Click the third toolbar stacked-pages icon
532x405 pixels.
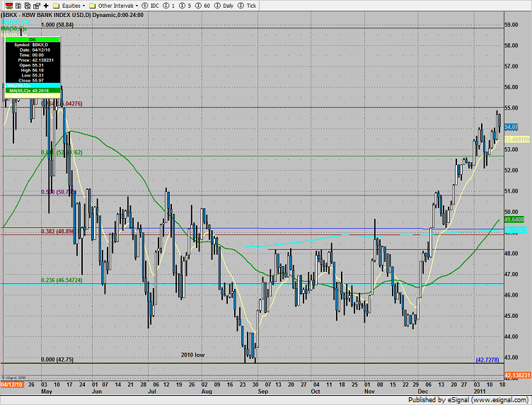[28, 6]
